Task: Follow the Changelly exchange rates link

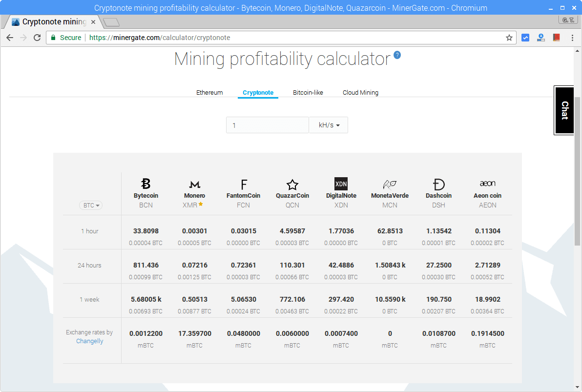Action: pyautogui.click(x=89, y=341)
